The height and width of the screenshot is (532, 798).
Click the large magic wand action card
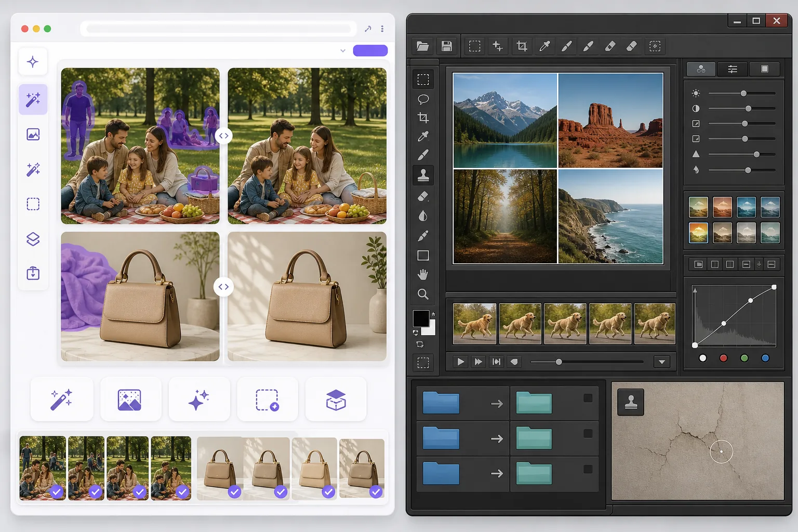coord(62,400)
